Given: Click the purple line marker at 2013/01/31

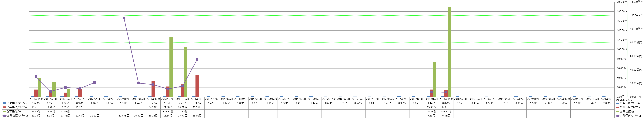Looking at the screenshot, I should (138, 83).
